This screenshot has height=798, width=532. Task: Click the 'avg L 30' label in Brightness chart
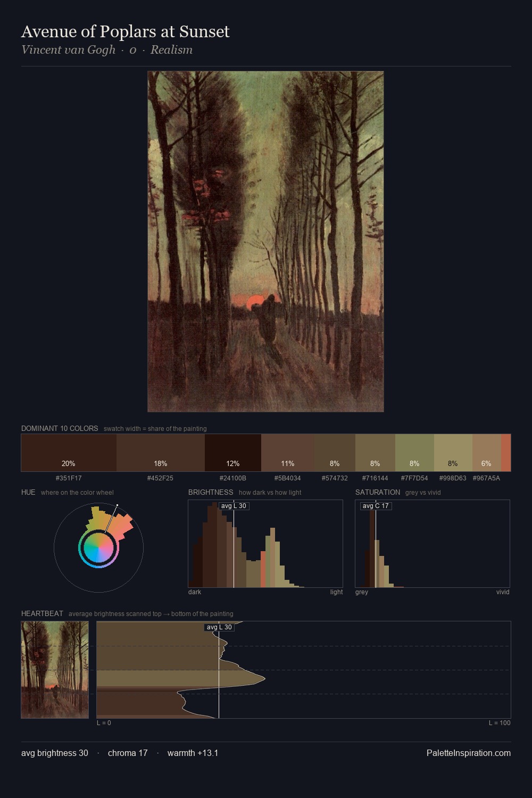234,506
